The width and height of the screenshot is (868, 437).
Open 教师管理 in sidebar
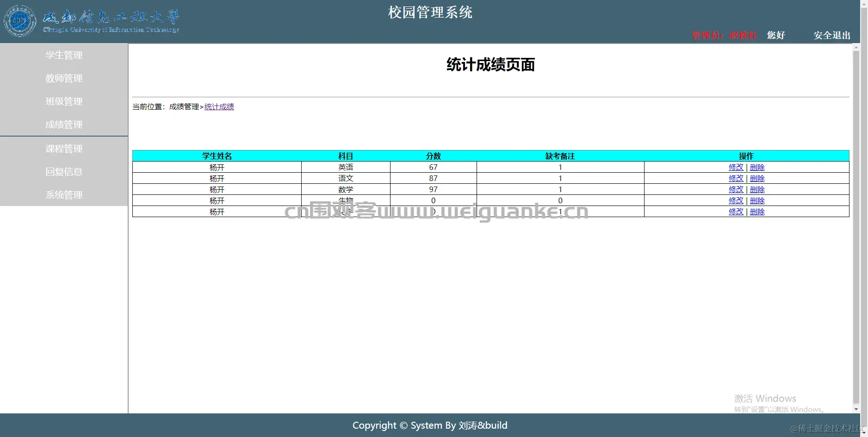(x=64, y=78)
